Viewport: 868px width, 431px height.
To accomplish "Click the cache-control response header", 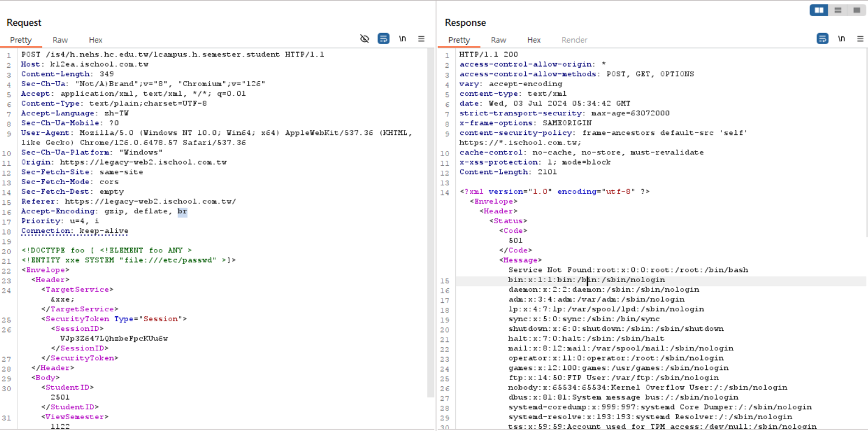I will click(x=582, y=152).
